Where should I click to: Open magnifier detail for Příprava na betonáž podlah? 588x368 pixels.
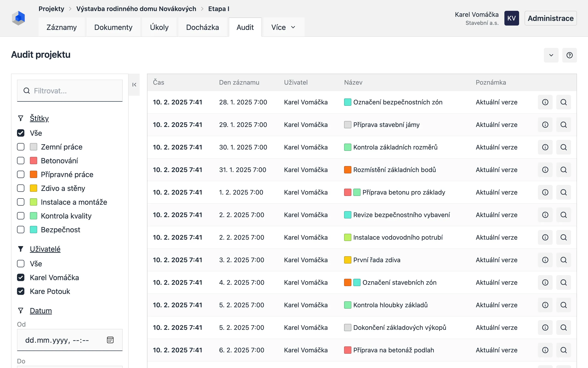563,350
